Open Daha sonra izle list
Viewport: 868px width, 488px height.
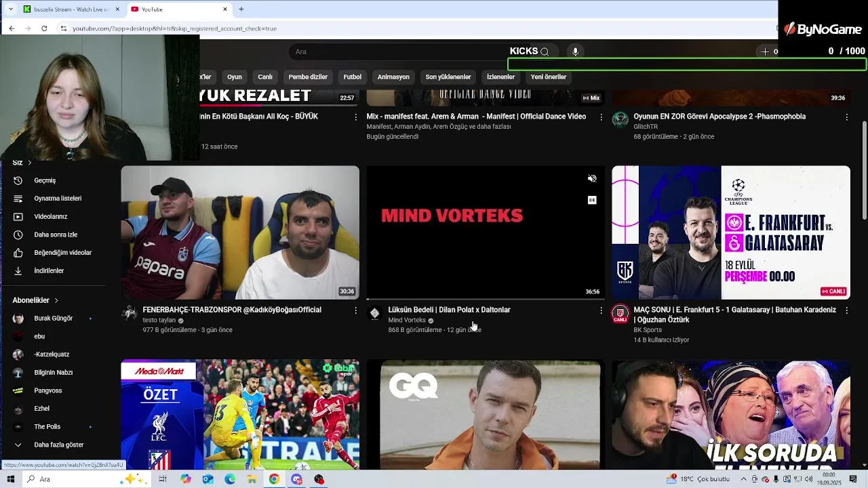[56, 235]
